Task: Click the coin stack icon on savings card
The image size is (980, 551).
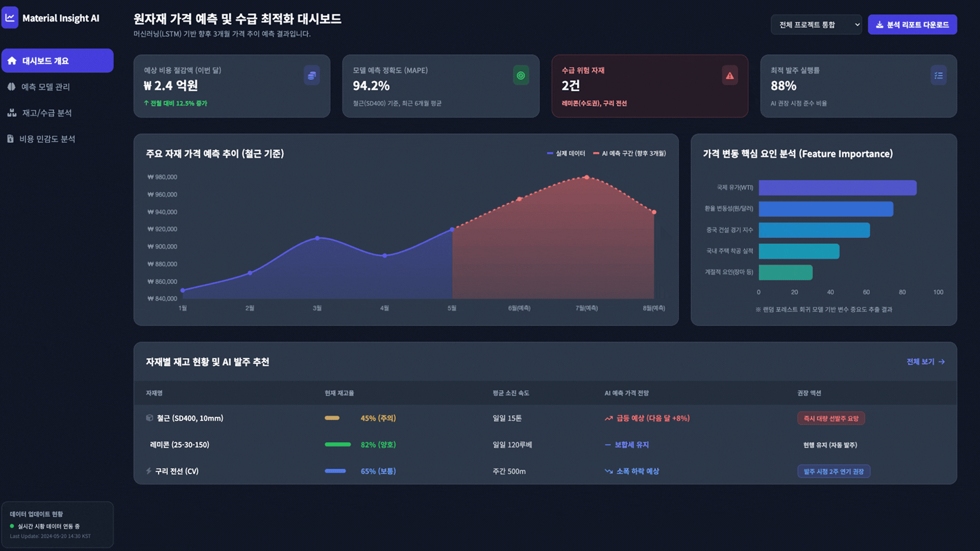Action: (x=312, y=76)
